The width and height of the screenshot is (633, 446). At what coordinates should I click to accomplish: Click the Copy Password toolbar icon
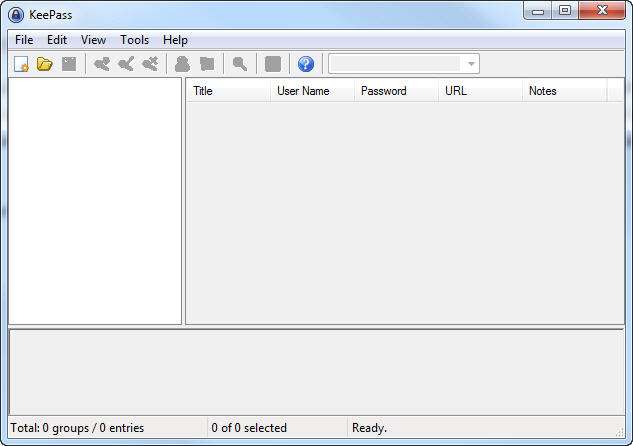207,64
